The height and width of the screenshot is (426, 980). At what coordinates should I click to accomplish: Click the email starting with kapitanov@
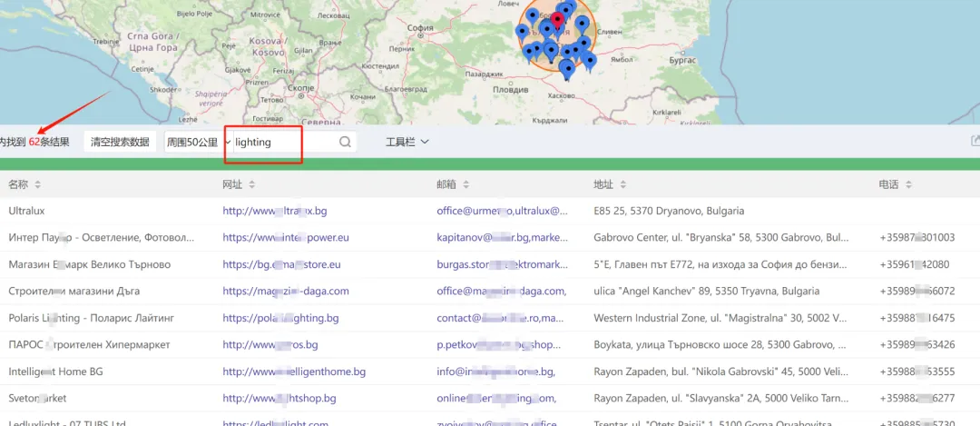503,238
